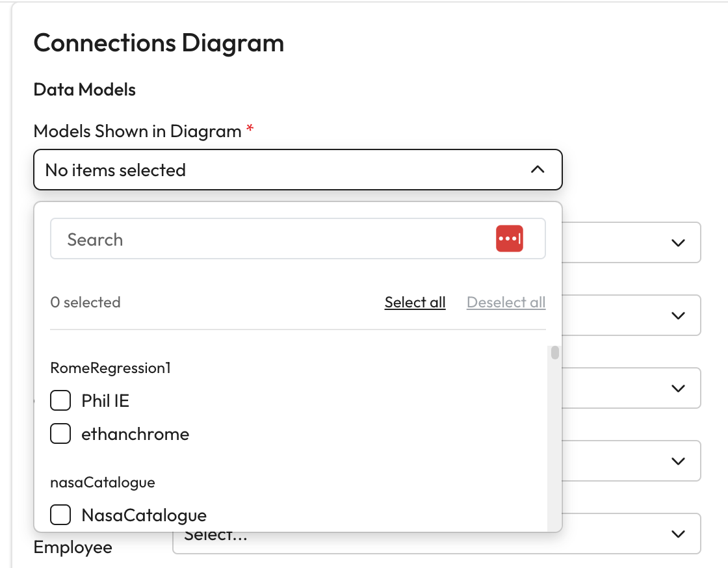Open the dropdown arrow beside RomeRegression1 header

pos(678,388)
